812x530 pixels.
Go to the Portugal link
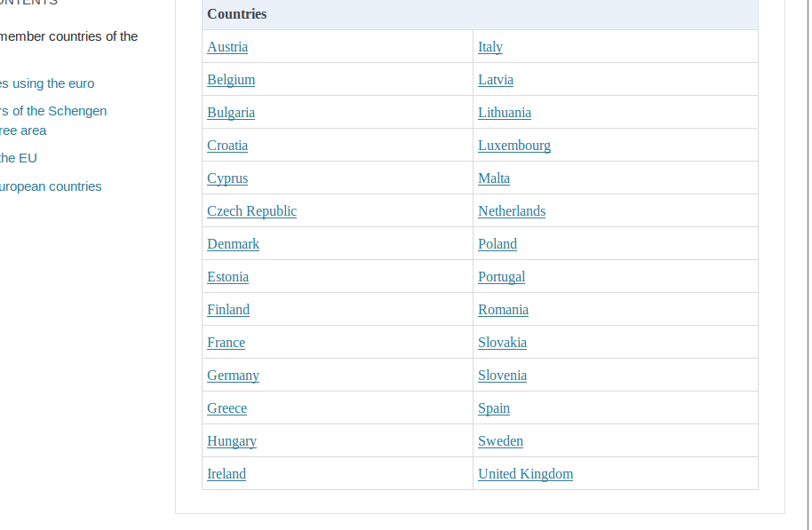tap(501, 277)
